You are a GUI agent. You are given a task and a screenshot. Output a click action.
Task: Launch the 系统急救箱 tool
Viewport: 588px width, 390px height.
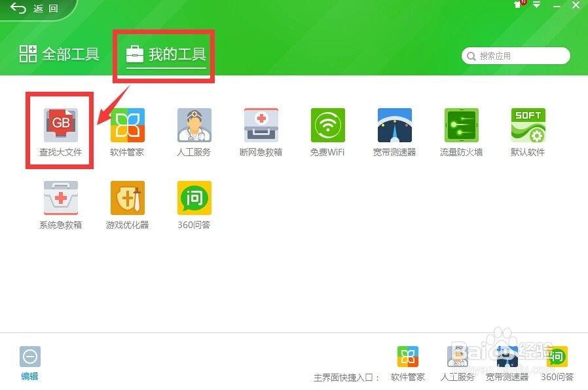pos(61,205)
